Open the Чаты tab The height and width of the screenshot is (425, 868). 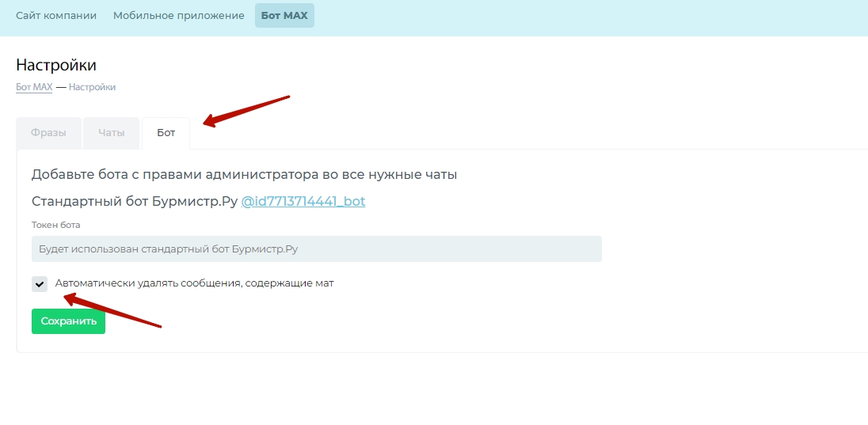point(111,133)
